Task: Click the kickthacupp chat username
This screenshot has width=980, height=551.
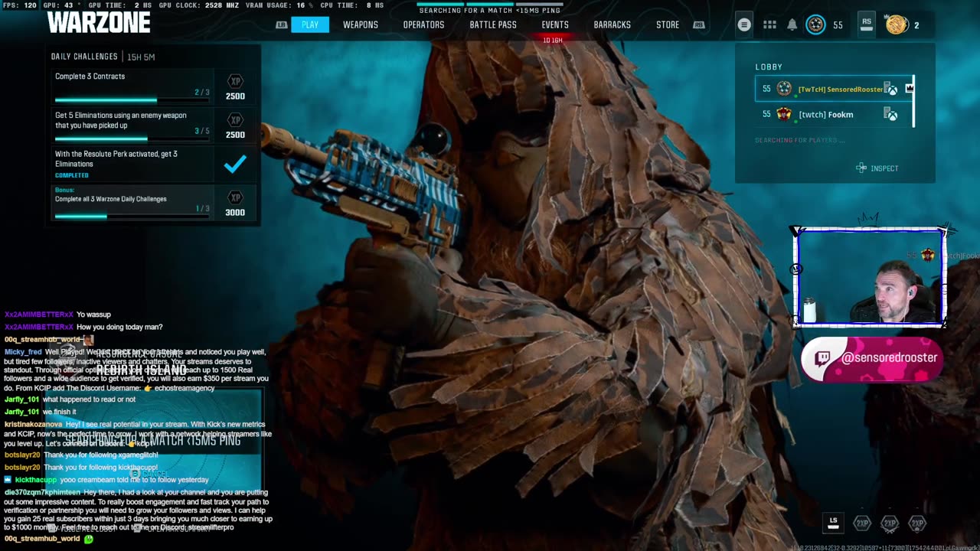Action: tap(36, 480)
